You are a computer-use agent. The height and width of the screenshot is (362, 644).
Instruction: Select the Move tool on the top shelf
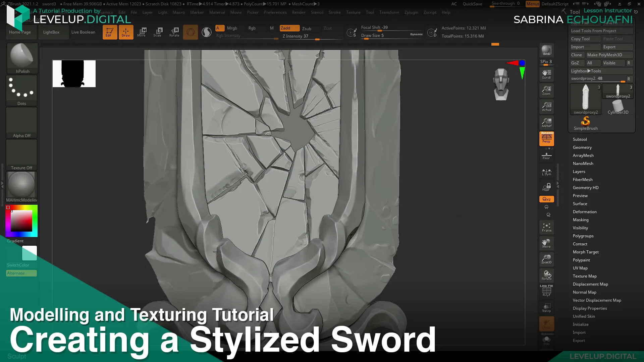(x=142, y=32)
